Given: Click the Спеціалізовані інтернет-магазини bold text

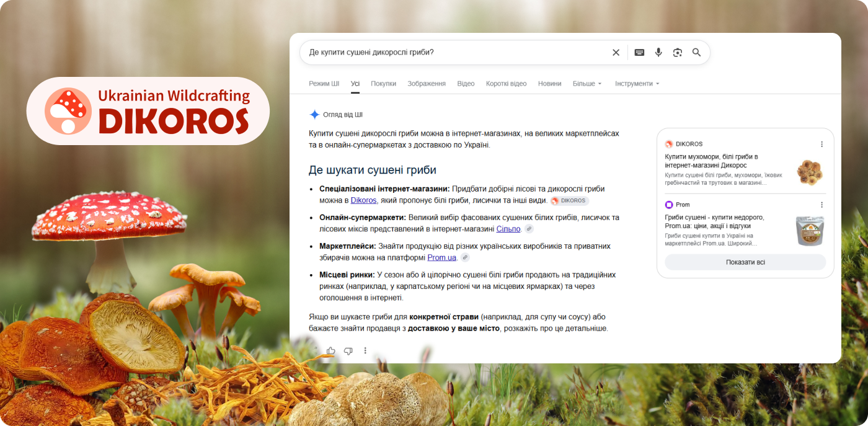Looking at the screenshot, I should 384,189.
